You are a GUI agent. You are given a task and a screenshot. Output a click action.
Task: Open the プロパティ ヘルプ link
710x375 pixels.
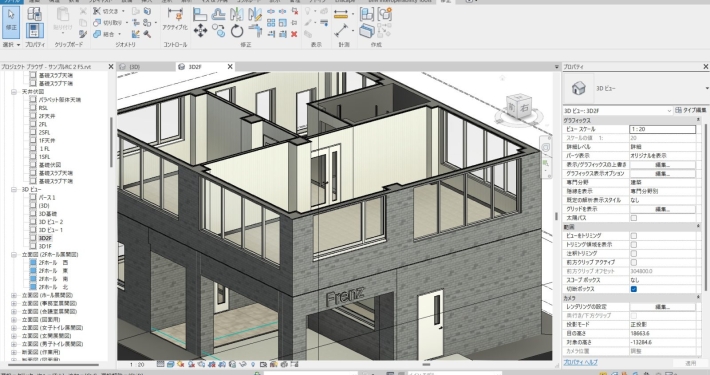pos(580,362)
